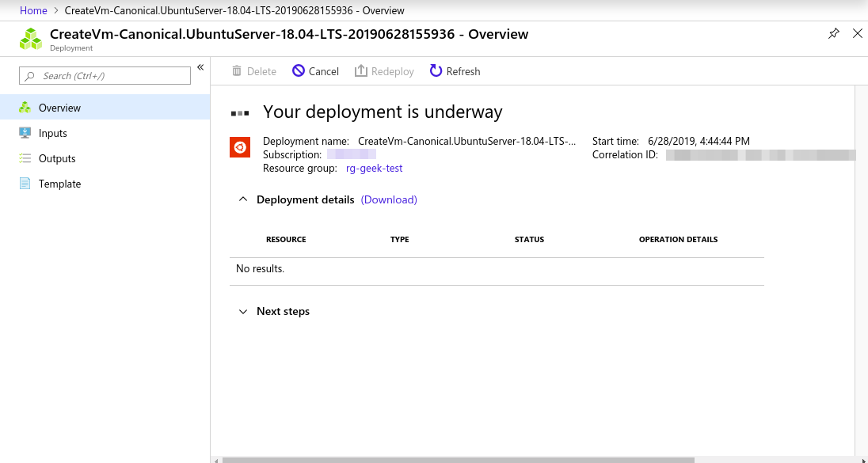This screenshot has width=868, height=463.
Task: Go to Home breadcrumb link
Action: click(x=33, y=10)
